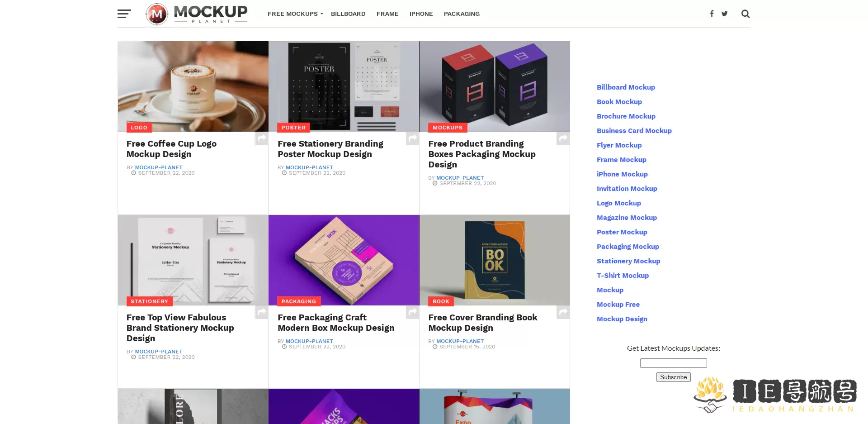Open the Billboard menu item
This screenshot has width=868, height=424.
(x=348, y=14)
